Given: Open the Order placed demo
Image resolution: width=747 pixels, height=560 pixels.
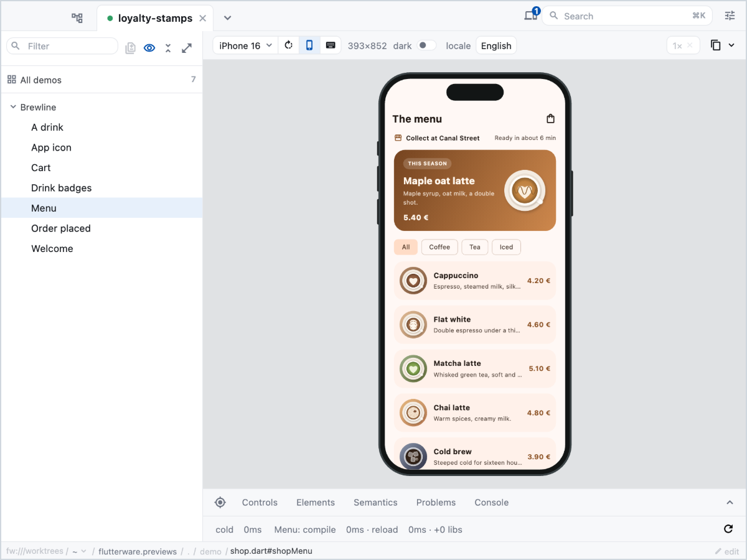Looking at the screenshot, I should point(101,228).
